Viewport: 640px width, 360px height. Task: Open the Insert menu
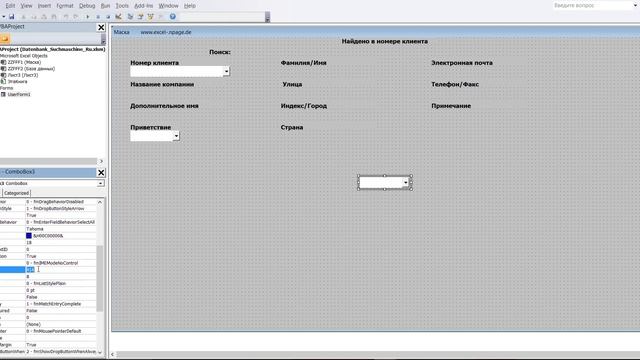(44, 6)
